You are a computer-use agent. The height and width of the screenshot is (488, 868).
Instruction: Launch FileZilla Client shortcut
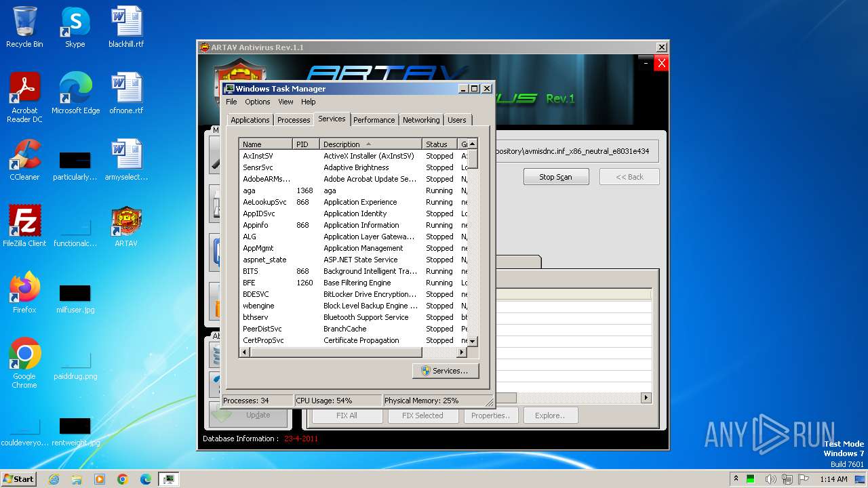[x=24, y=226]
